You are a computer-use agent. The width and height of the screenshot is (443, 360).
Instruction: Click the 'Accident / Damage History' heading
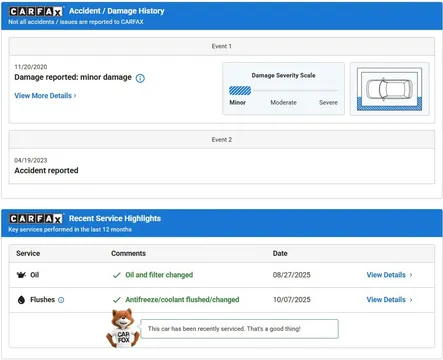(x=117, y=11)
